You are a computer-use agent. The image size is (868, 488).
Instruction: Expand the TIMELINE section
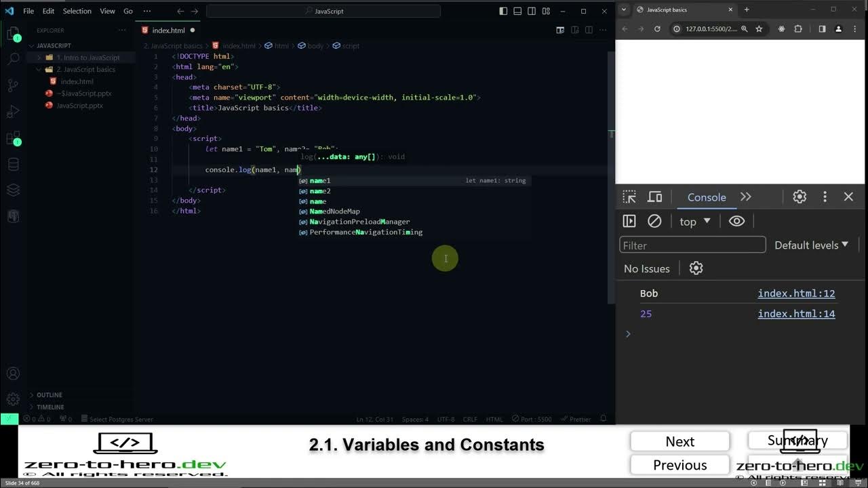coord(50,407)
